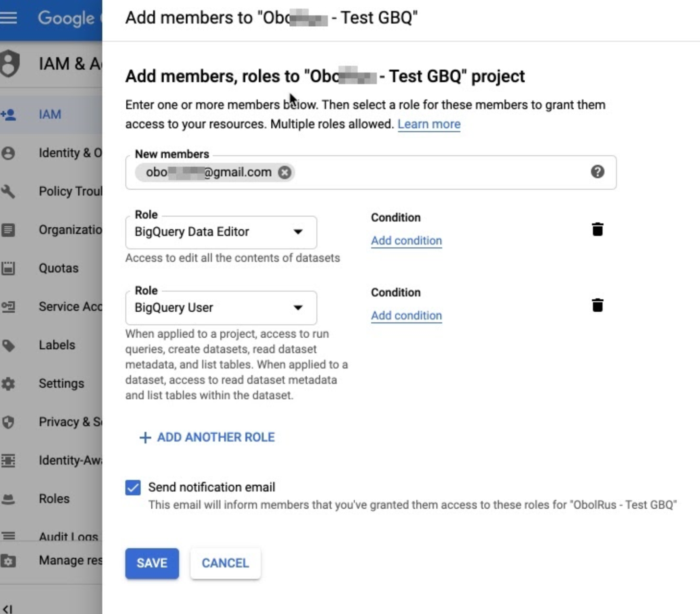Viewport: 700px width, 614px height.
Task: Open the BigQuery Data Editor role dropdown
Action: (x=221, y=232)
